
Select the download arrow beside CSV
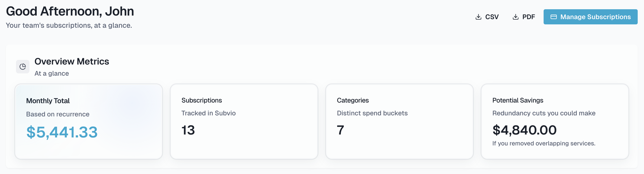point(478,17)
